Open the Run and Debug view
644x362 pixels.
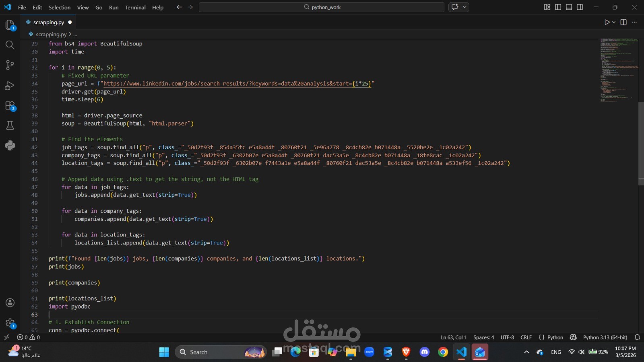[x=10, y=86]
